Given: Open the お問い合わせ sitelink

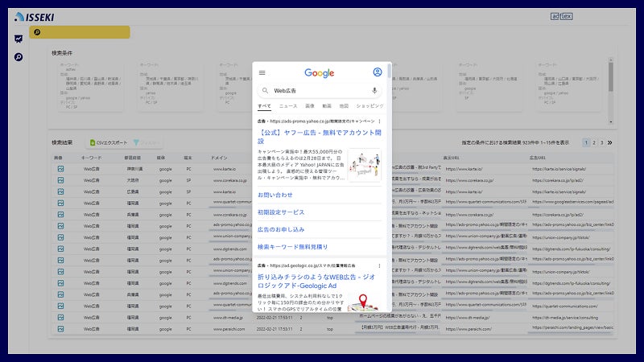Looking at the screenshot, I should point(275,195).
